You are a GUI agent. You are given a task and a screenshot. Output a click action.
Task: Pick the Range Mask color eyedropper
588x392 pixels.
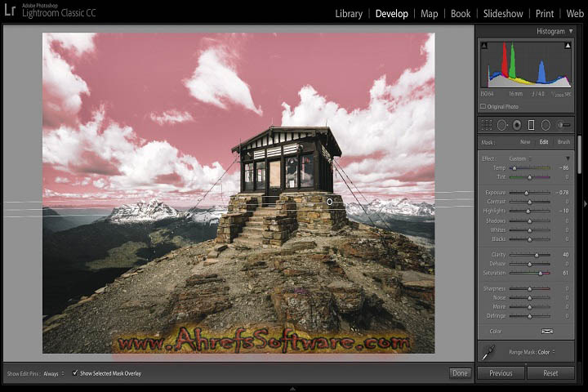488,353
